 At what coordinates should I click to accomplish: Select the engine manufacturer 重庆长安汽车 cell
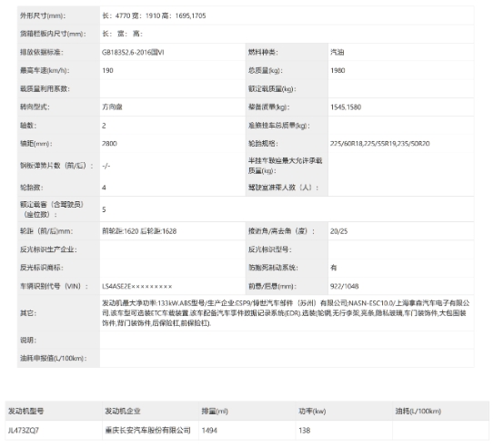[150, 430]
